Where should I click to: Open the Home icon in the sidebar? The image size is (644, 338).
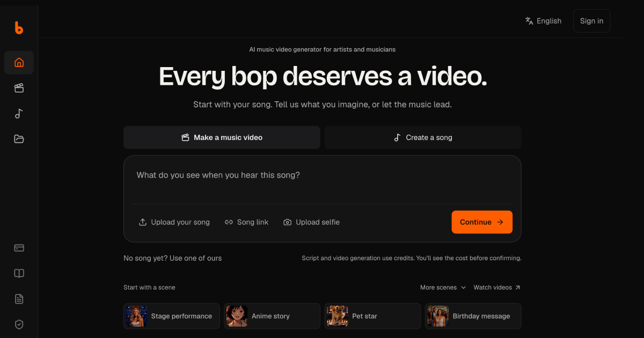tap(19, 62)
